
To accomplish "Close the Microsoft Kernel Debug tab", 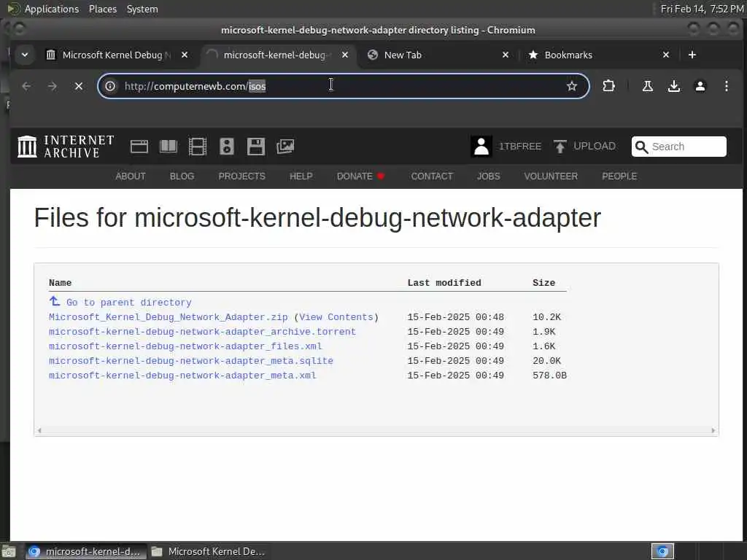I will coord(185,55).
